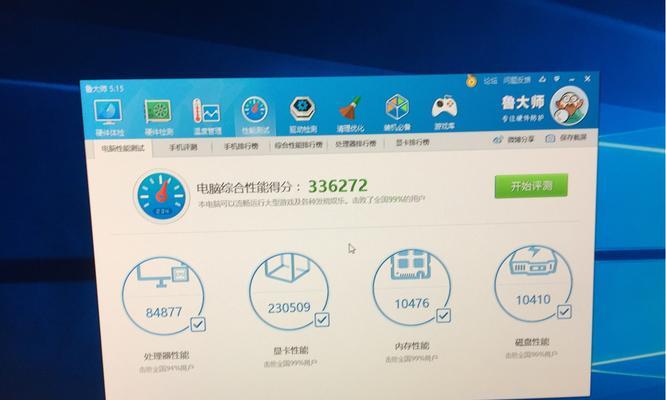Image resolution: width=666 pixels, height=400 pixels.
Task: Uncheck the 磁盘性能 checkbox (10410)
Action: (x=564, y=312)
